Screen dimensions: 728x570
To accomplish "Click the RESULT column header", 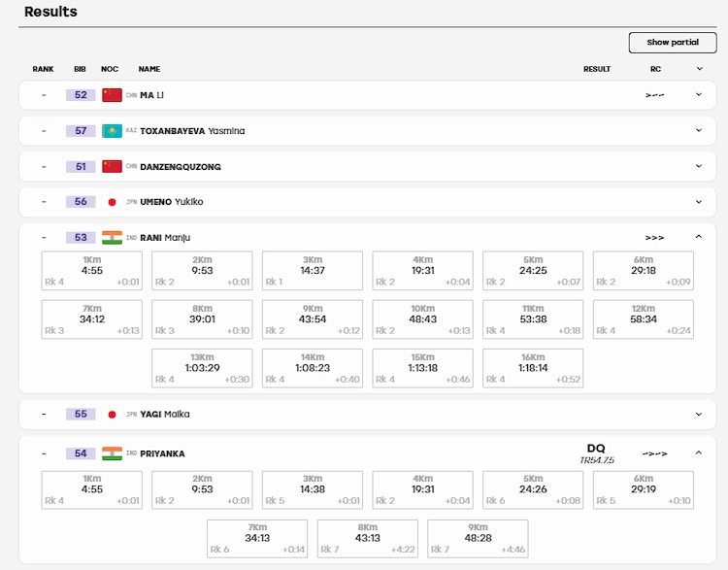I will click(597, 69).
